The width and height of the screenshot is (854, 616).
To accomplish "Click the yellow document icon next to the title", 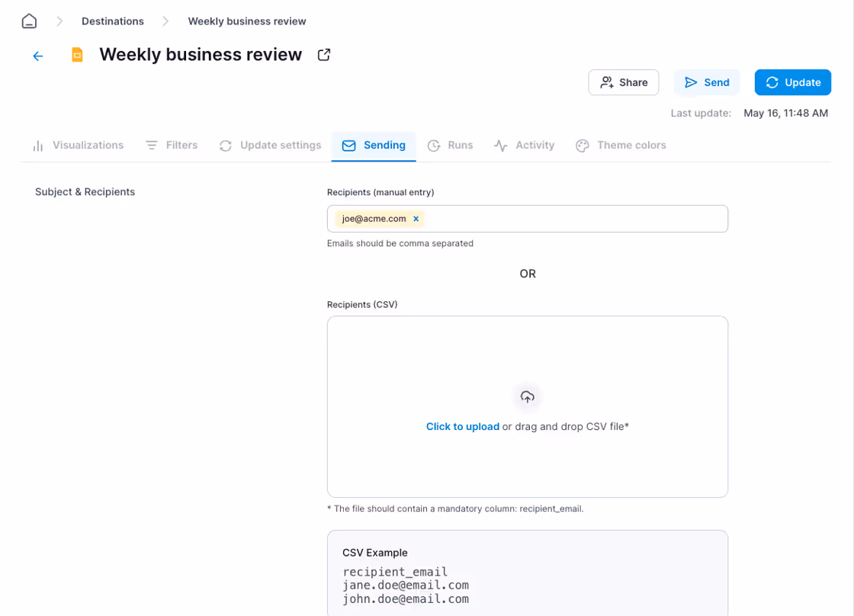I will click(x=76, y=54).
